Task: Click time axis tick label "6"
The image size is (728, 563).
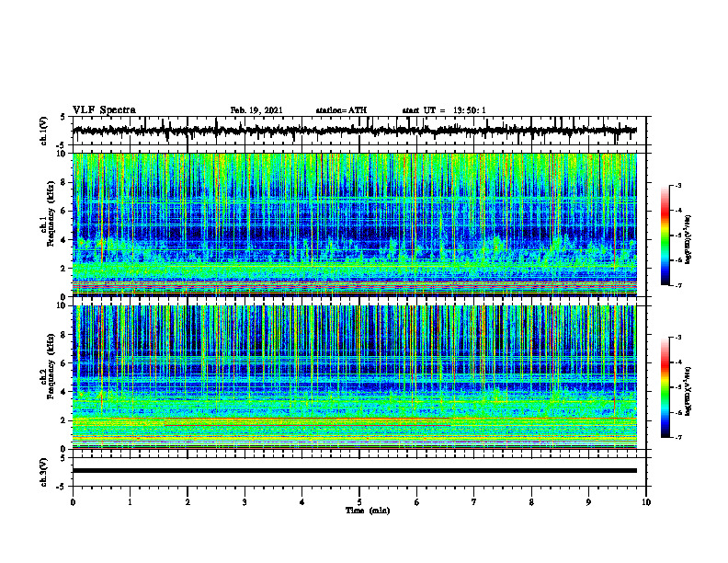Action: pos(417,502)
